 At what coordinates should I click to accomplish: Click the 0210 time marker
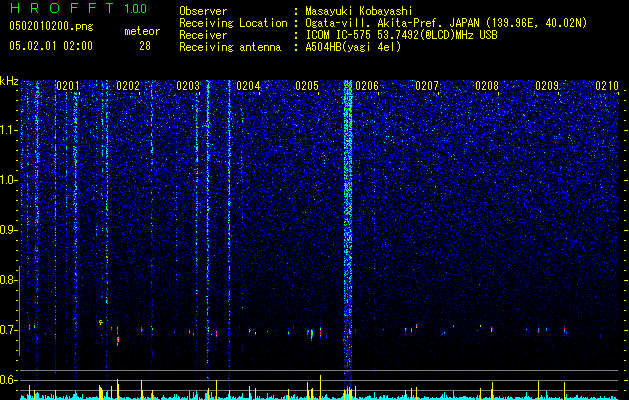pos(607,86)
